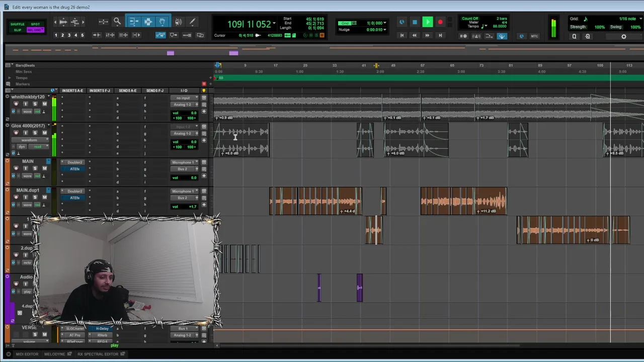Select the Scrubber speaker tool
Image resolution: width=644 pixels, height=362 pixels.
pyautogui.click(x=179, y=22)
